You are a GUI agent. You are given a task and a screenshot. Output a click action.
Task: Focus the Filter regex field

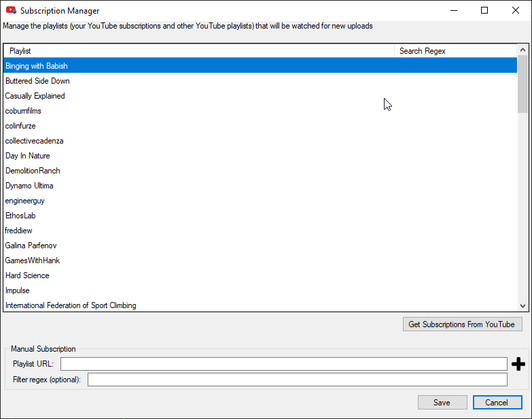coord(297,380)
